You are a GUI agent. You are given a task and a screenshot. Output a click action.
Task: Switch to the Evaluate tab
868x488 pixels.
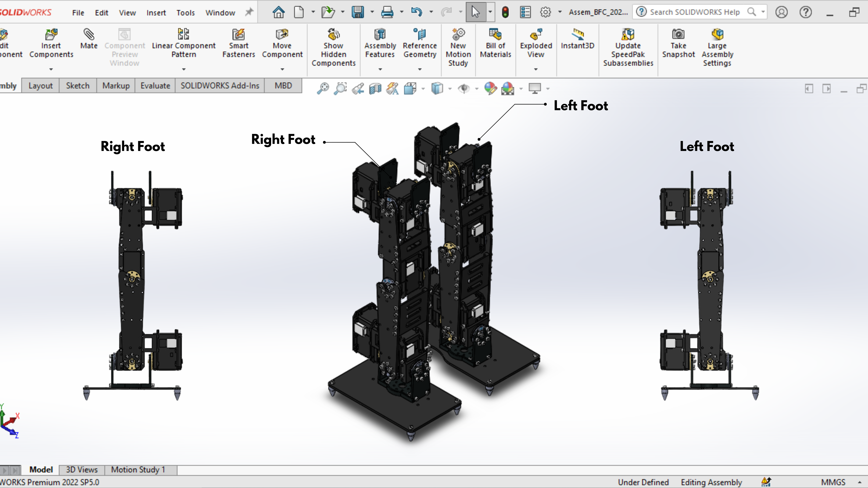155,86
